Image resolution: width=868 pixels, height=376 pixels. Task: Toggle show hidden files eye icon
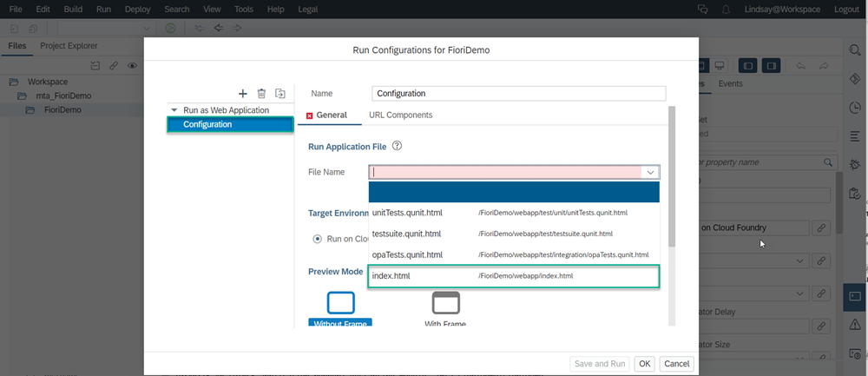point(132,65)
